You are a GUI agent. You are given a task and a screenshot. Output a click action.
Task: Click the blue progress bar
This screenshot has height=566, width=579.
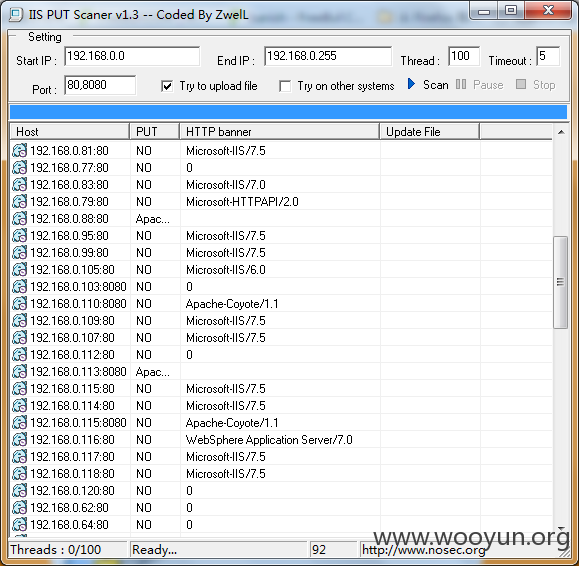coord(288,112)
